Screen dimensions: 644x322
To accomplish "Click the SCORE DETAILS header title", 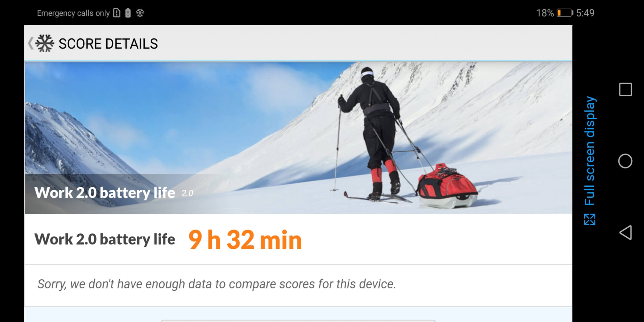I will tap(108, 44).
